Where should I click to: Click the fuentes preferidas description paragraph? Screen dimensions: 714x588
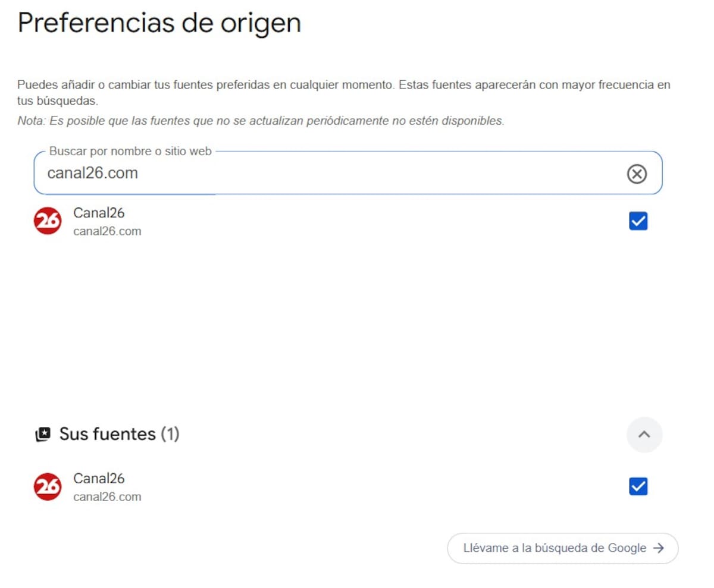344,93
